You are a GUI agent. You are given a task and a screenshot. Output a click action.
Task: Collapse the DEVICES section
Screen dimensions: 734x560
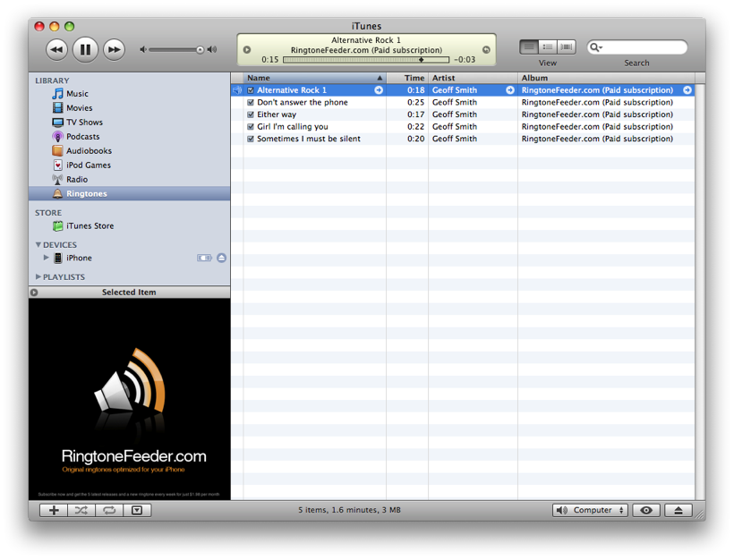click(38, 245)
